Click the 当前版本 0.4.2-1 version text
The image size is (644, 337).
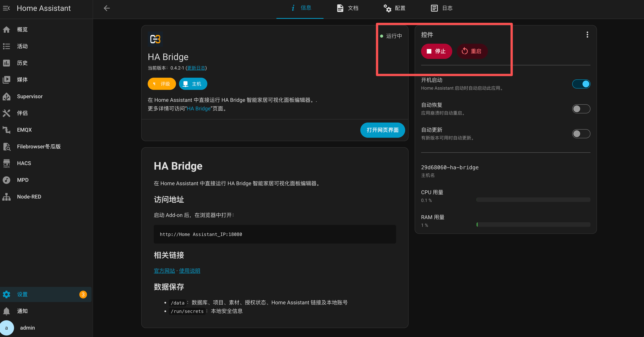166,68
